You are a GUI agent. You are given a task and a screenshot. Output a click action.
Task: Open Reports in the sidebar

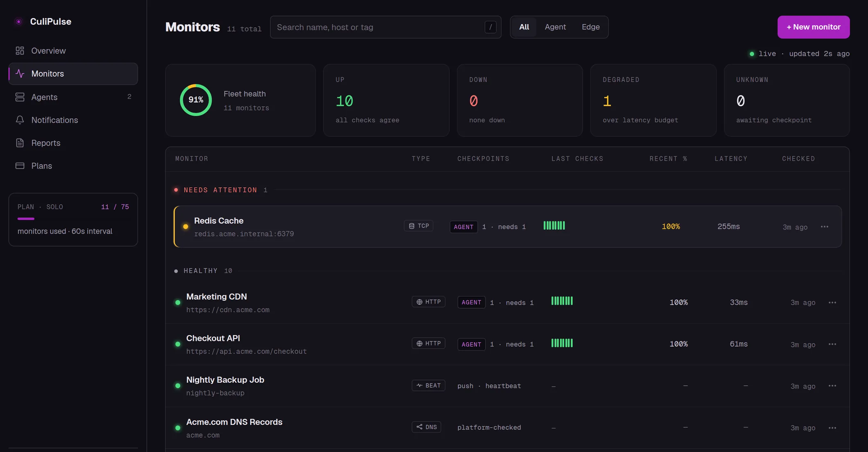tap(73, 143)
